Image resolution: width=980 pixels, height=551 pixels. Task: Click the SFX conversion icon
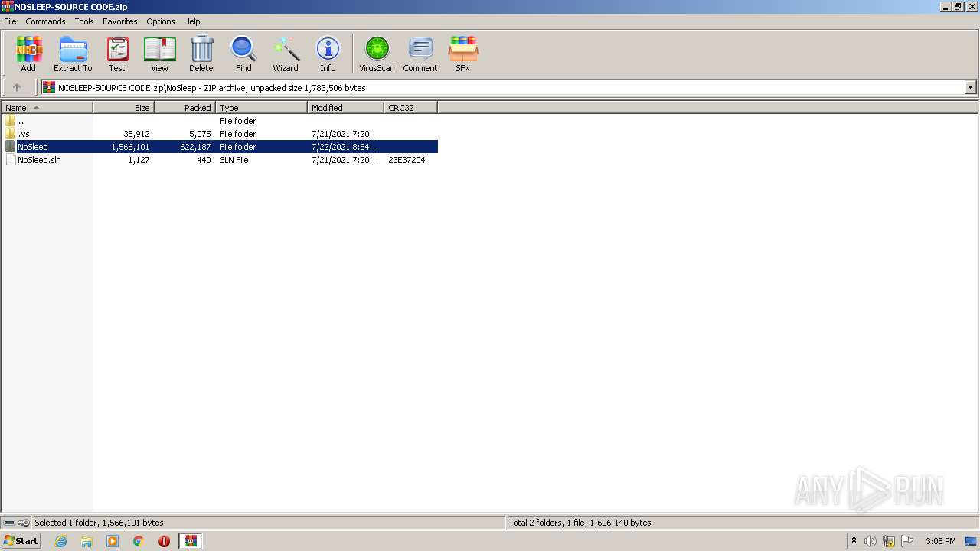[x=463, y=54]
